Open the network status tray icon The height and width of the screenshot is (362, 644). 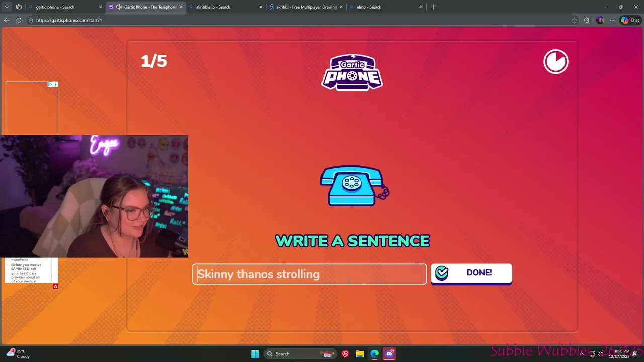592,354
